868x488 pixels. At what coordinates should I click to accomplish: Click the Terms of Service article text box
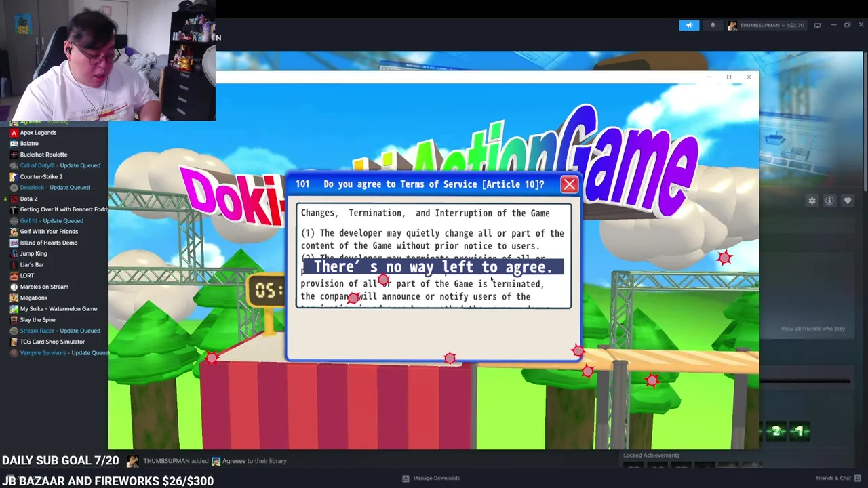click(x=434, y=256)
